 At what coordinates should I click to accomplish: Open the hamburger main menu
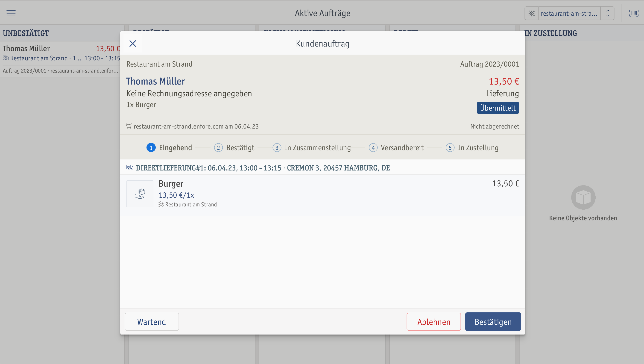coord(11,13)
